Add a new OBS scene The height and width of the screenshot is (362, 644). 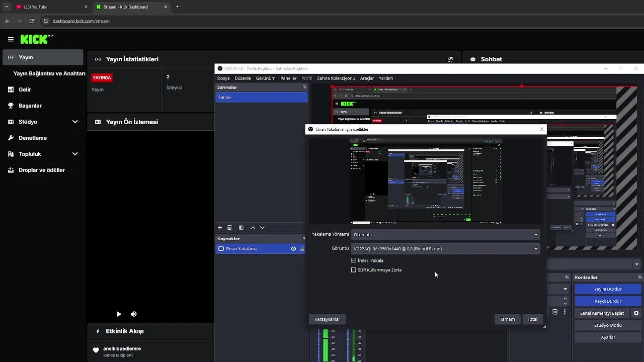(220, 228)
